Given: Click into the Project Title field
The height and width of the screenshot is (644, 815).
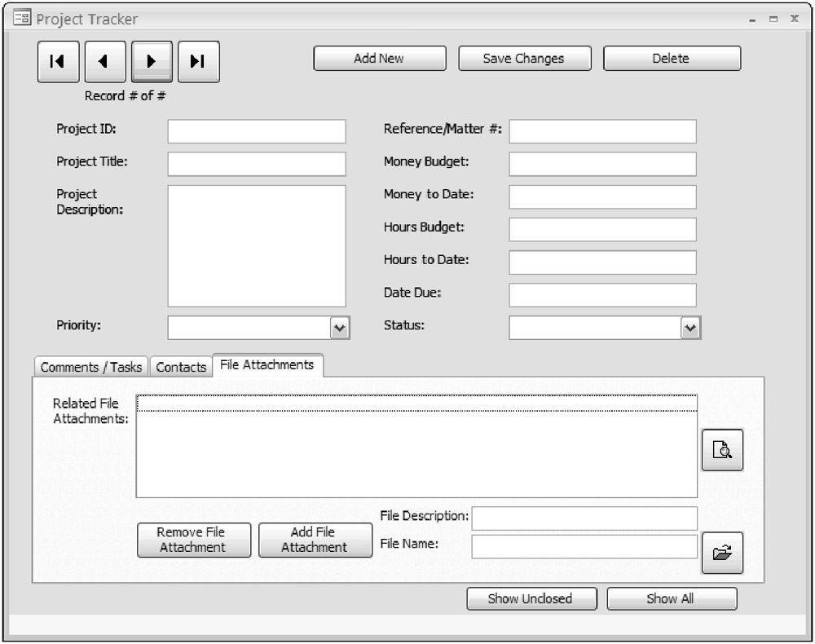Looking at the screenshot, I should pyautogui.click(x=257, y=164).
